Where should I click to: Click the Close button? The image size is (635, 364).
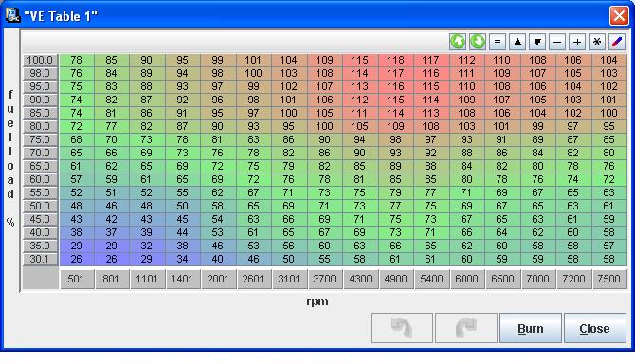(x=595, y=328)
